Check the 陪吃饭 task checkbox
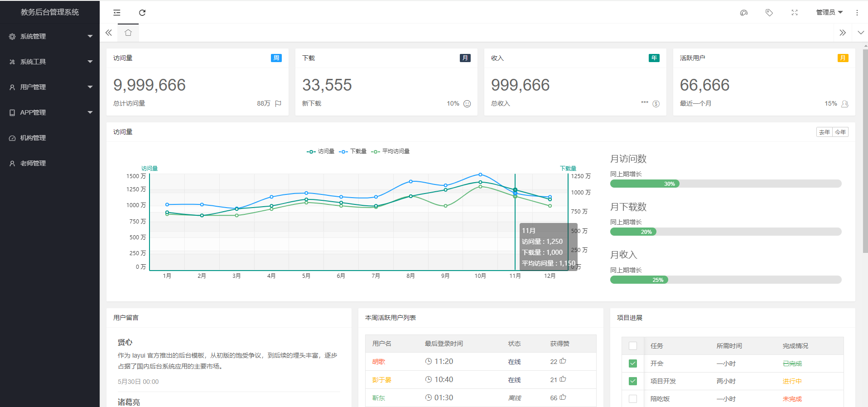The height and width of the screenshot is (407, 868). [633, 399]
